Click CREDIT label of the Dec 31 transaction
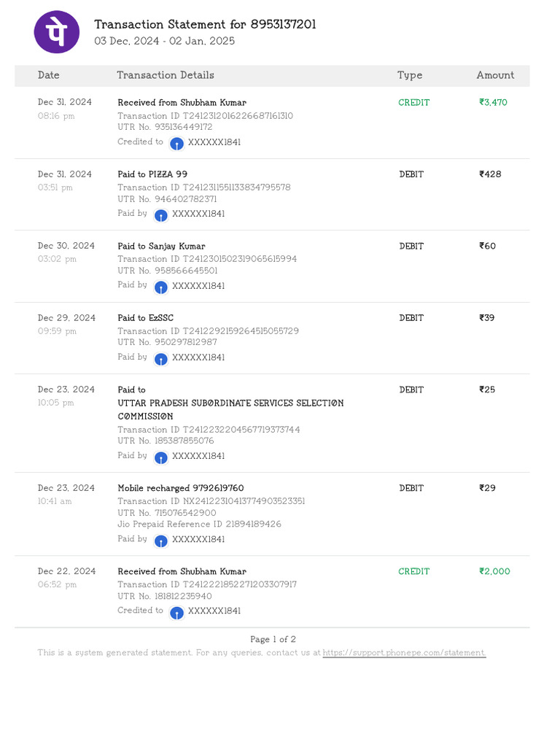 (414, 103)
